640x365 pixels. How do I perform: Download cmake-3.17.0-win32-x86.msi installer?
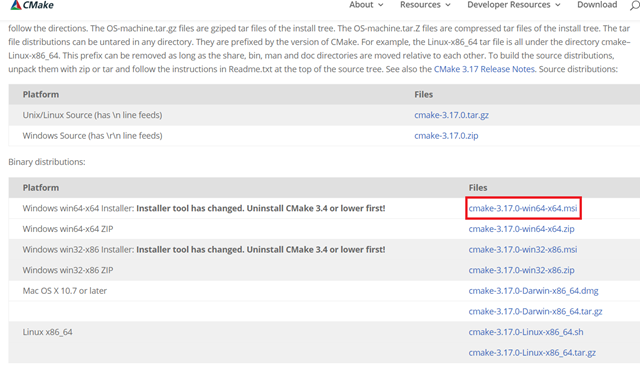523,249
